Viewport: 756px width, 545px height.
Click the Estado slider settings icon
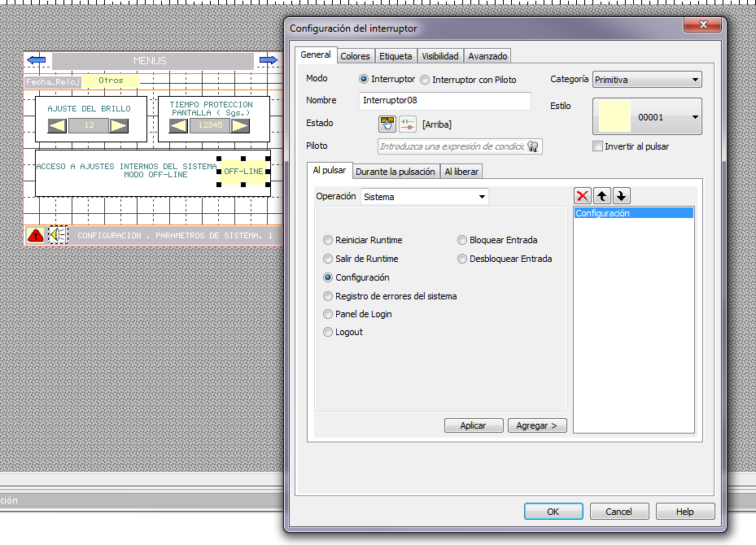[408, 124]
